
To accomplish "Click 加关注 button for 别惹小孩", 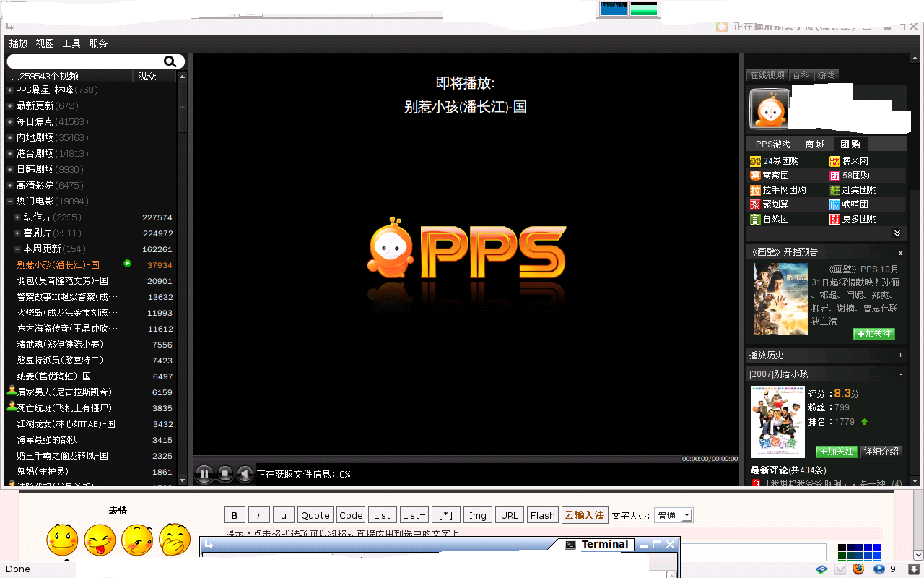I will [x=836, y=451].
